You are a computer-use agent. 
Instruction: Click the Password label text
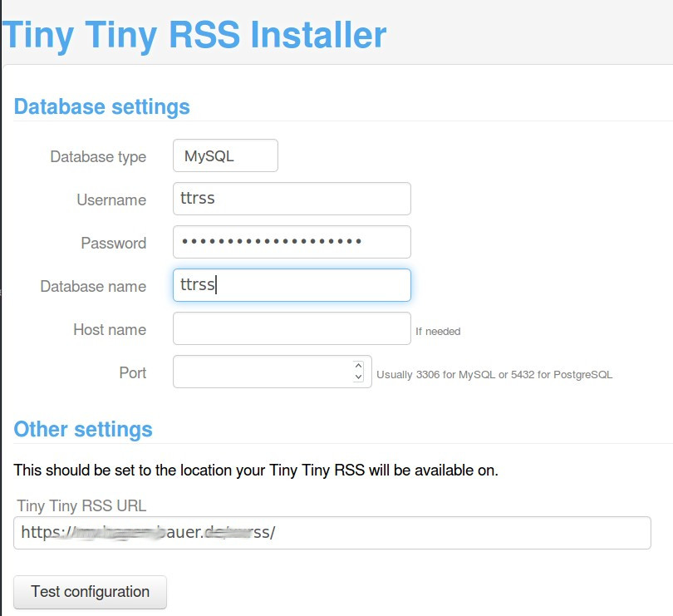(x=113, y=244)
